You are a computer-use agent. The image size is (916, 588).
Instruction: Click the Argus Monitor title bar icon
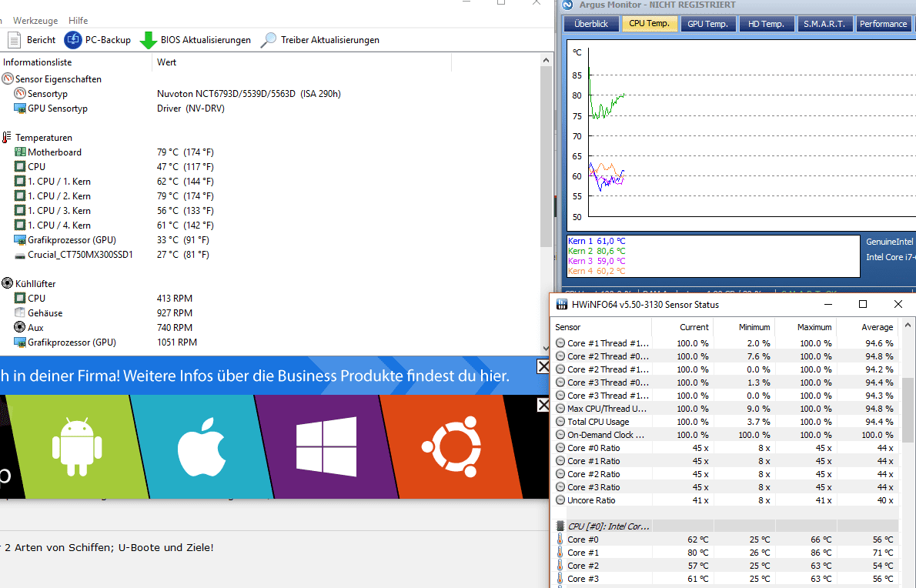pos(567,5)
